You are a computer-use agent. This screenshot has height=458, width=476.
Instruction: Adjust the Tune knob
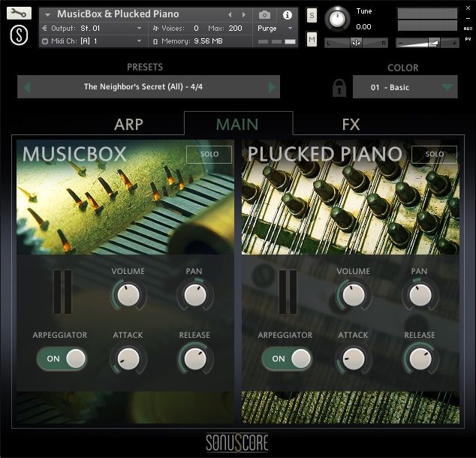(x=337, y=19)
